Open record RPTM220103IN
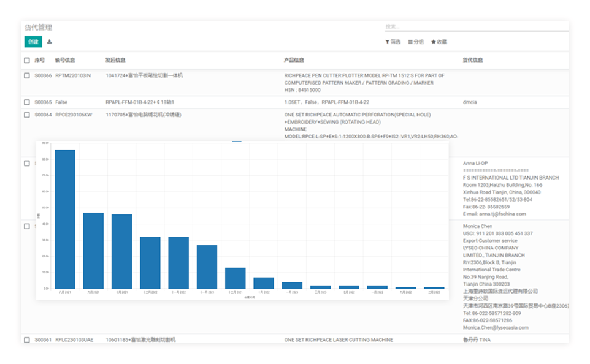This screenshot has height=364, width=590. (72, 76)
